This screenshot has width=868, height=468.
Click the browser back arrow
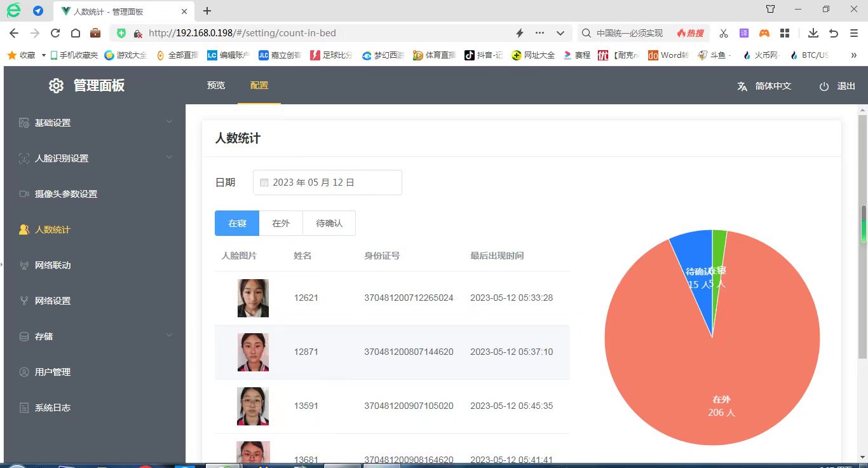[14, 33]
